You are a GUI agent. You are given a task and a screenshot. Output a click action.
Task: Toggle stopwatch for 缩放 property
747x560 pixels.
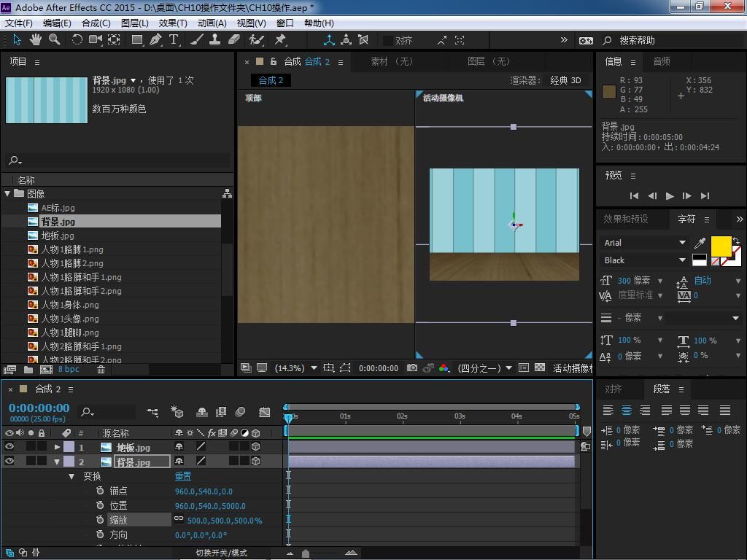point(99,519)
